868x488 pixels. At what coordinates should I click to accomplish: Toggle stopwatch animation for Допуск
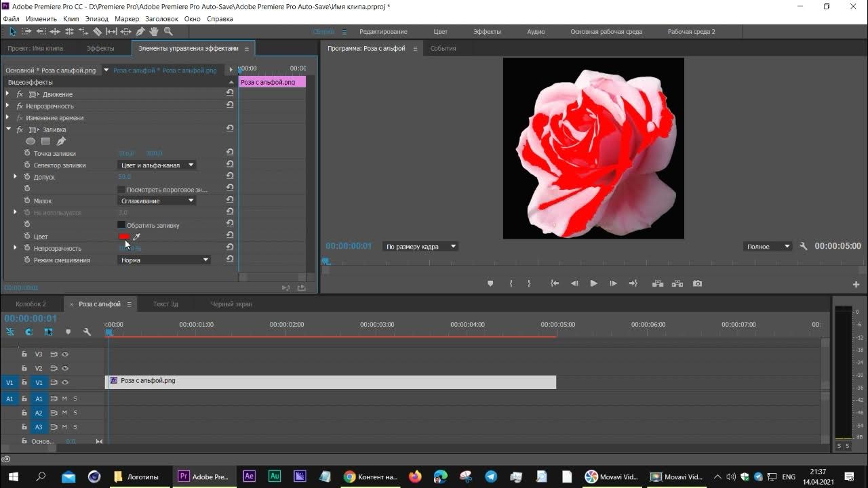pyautogui.click(x=27, y=177)
